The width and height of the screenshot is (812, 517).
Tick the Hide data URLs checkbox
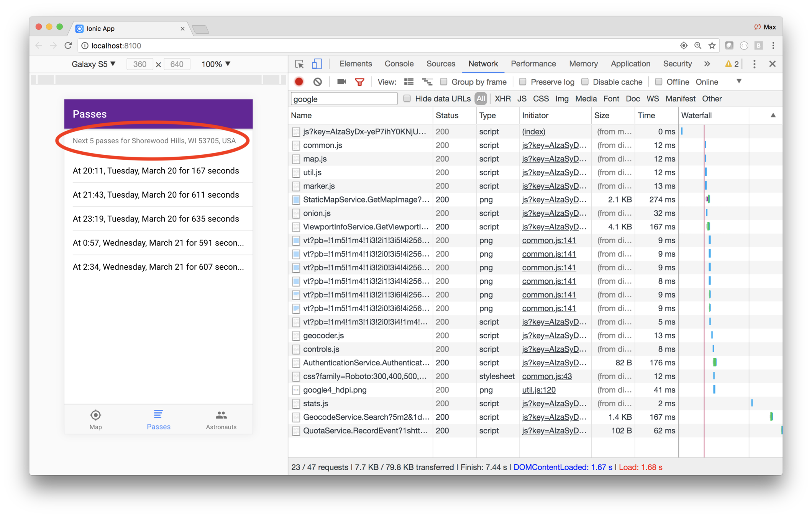coord(407,98)
